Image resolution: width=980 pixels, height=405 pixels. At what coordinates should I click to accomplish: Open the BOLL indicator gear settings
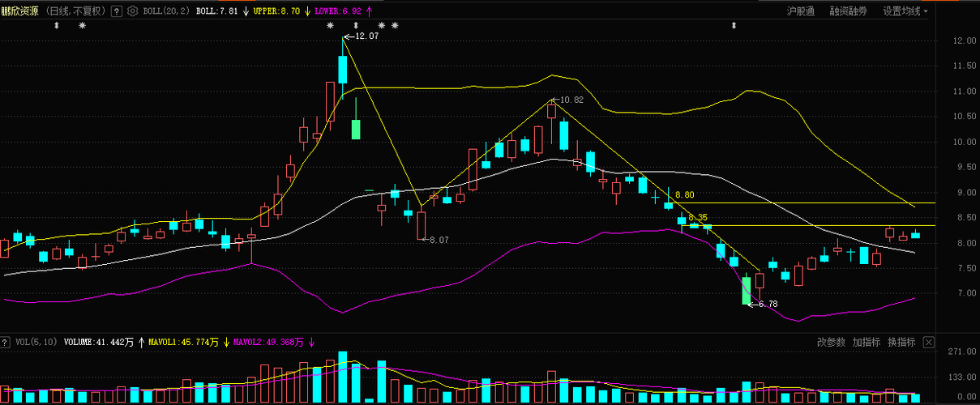coord(133,11)
